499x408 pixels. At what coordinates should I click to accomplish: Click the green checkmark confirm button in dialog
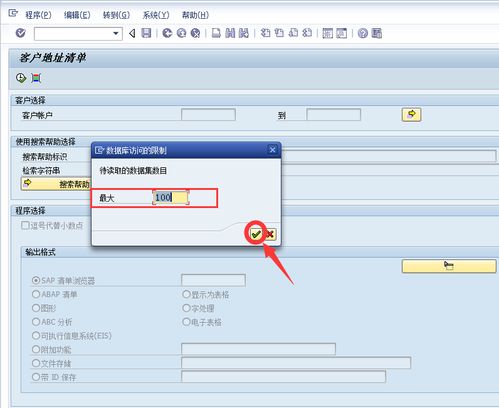click(256, 234)
